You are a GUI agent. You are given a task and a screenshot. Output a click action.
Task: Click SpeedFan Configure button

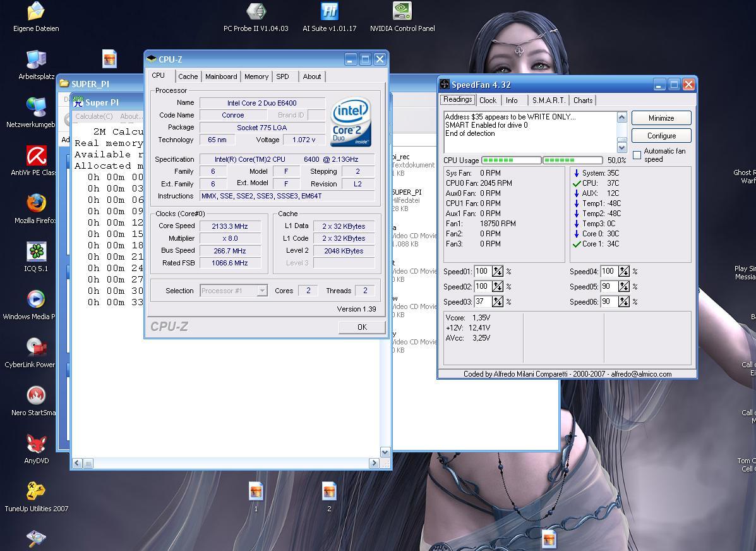[x=661, y=136]
